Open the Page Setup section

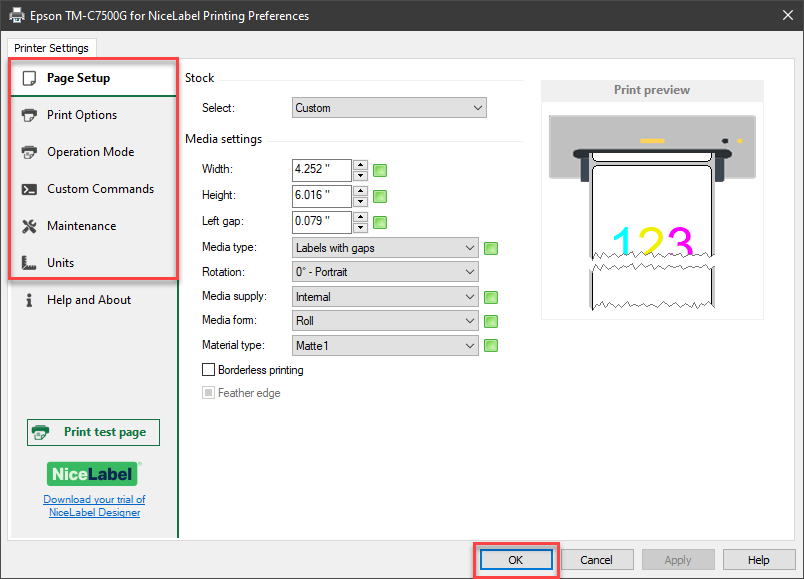(x=75, y=77)
